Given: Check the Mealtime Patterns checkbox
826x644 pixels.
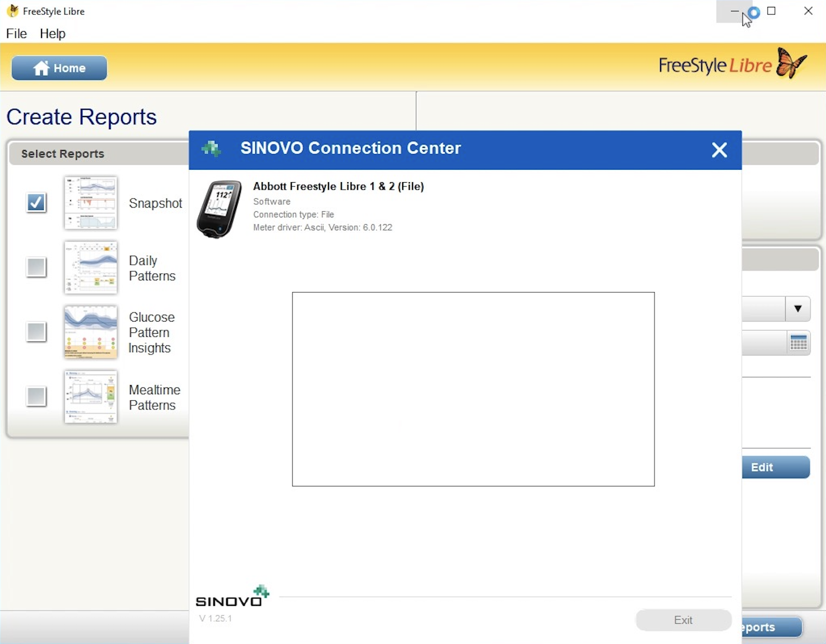Looking at the screenshot, I should pos(36,396).
